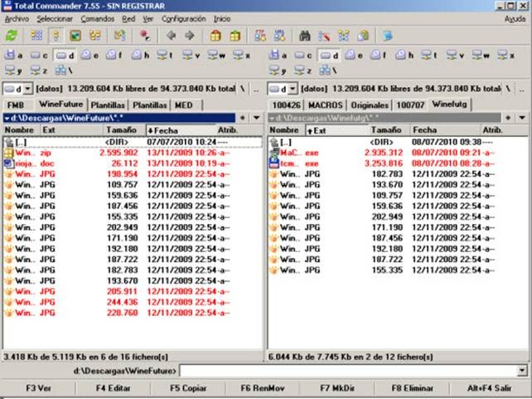The width and height of the screenshot is (532, 399).
Task: Go back with the left arrow icon
Action: click(171, 36)
